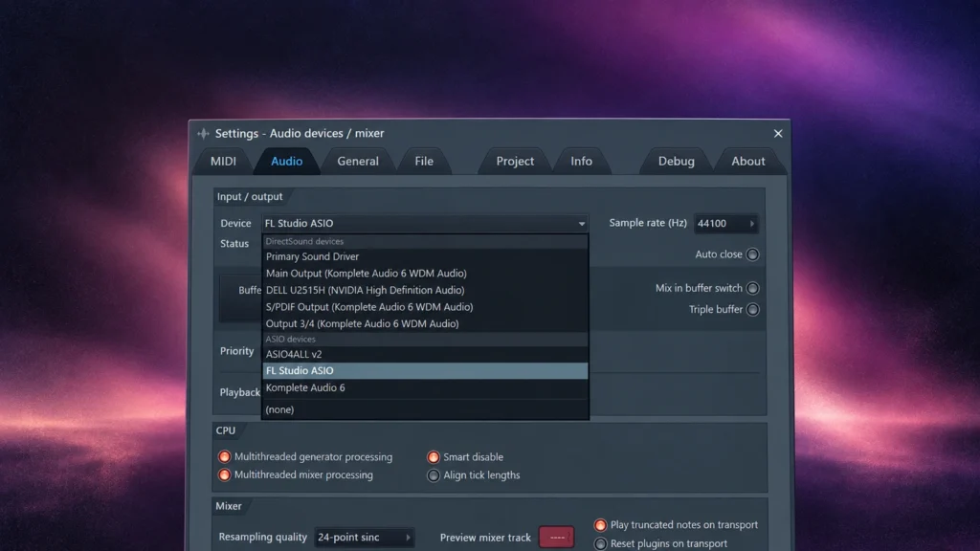
Task: Open Resampling quality 24-point sinc dropdown
Action: pyautogui.click(x=364, y=538)
